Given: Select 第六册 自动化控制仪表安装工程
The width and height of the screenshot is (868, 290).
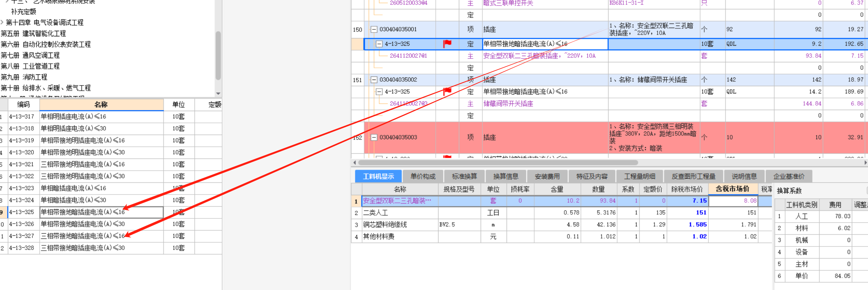Looking at the screenshot, I should pyautogui.click(x=46, y=44).
